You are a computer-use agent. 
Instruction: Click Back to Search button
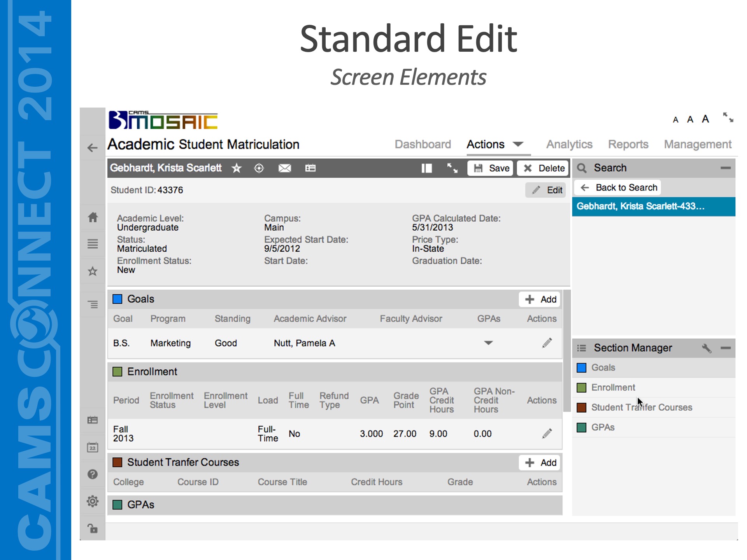coord(618,187)
